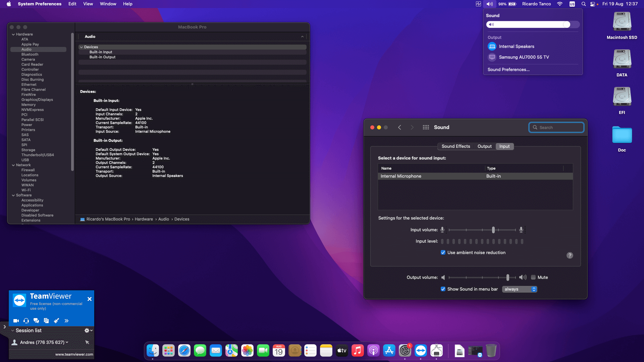Open the Window menu

(108, 4)
